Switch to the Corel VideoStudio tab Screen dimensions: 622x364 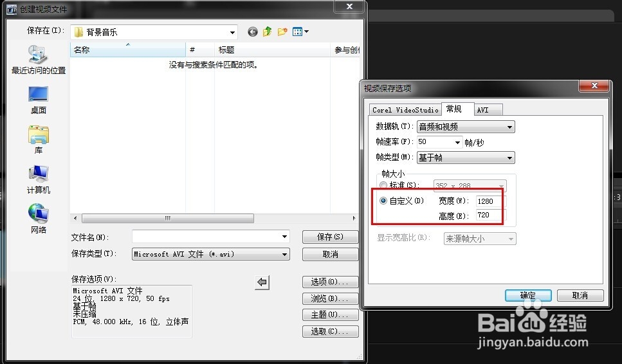click(405, 110)
